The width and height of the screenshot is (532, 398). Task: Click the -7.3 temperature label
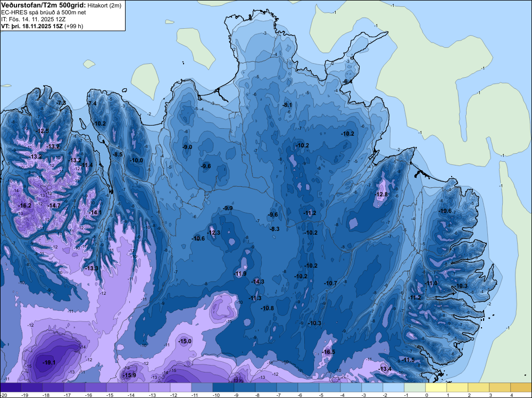[61, 103]
